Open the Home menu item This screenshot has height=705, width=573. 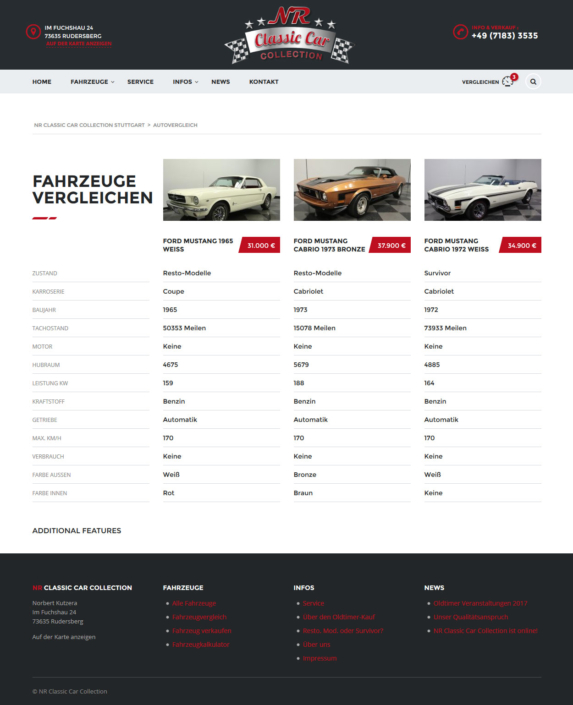click(42, 82)
